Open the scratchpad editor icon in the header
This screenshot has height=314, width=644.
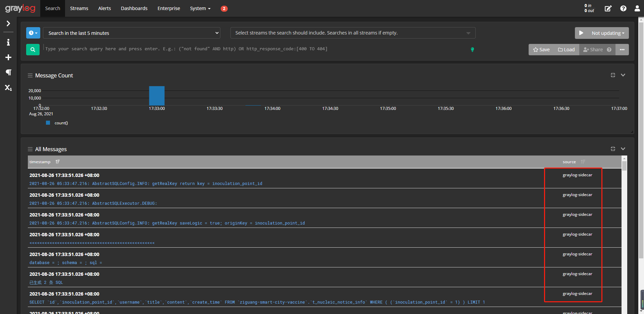608,8
